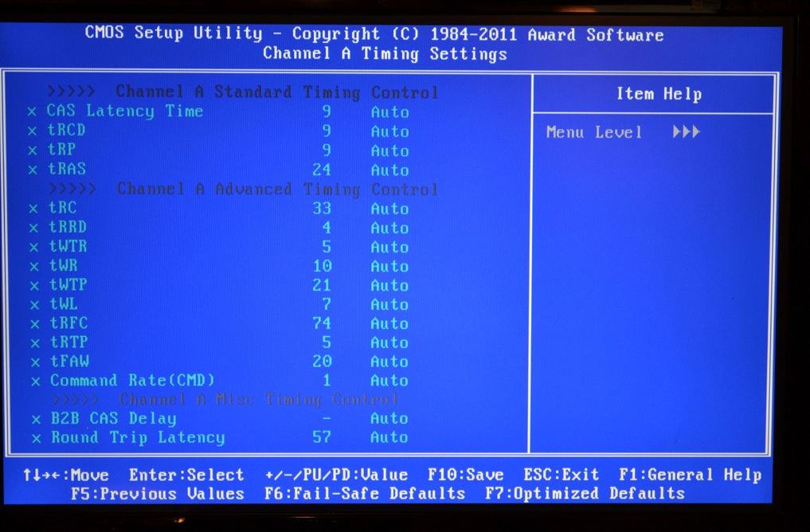
Task: Open Auto value for Round Trip Latency
Action: click(x=390, y=437)
